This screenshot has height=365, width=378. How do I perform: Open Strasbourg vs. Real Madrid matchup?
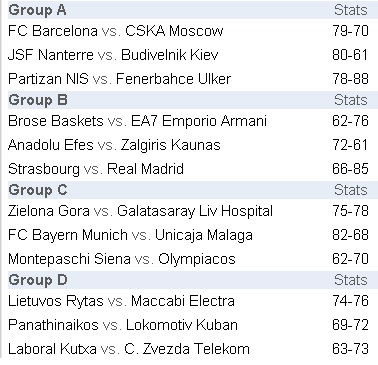[96, 169]
